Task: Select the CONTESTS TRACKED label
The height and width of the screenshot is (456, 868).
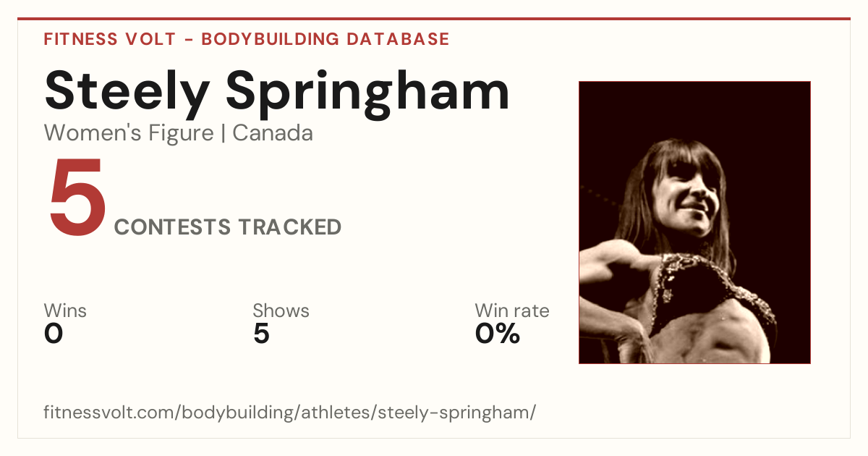Action: point(228,227)
